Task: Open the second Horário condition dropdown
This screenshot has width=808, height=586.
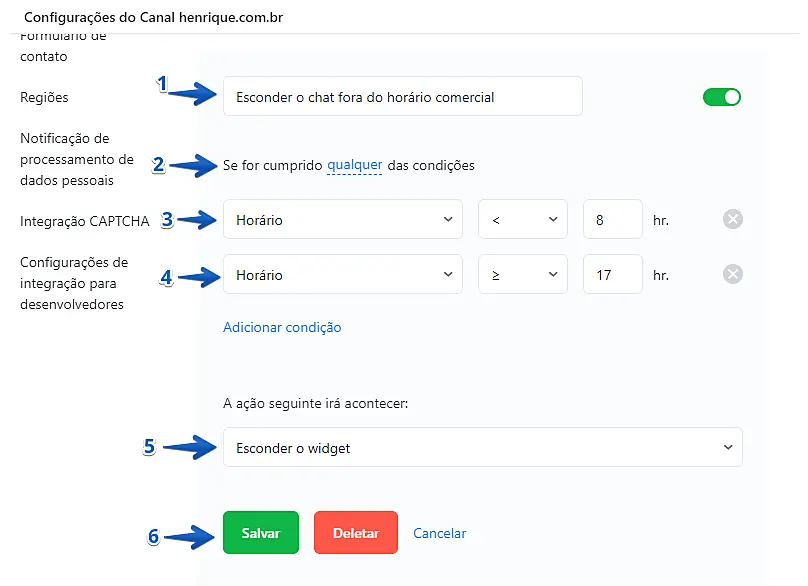Action: coord(342,275)
